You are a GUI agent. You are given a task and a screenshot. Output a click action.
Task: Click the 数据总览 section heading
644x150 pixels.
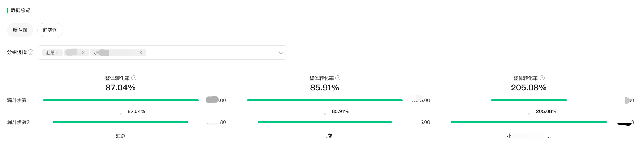(20, 10)
